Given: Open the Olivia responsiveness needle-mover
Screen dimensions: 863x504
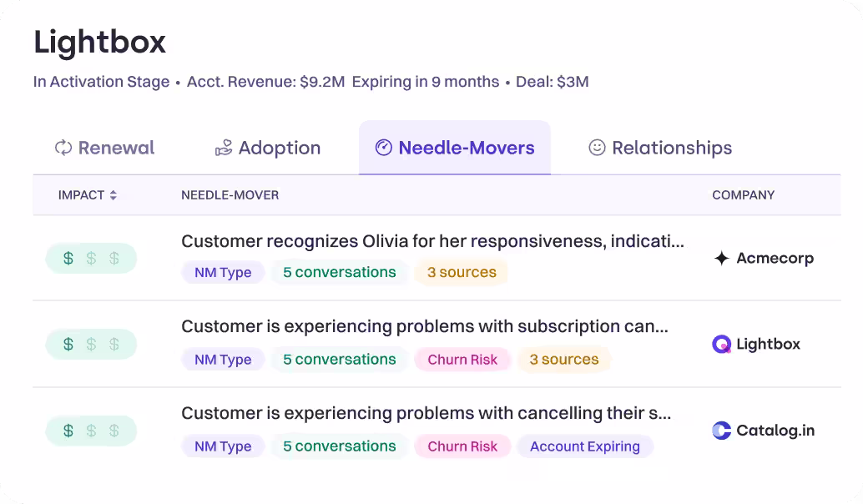Looking at the screenshot, I should (432, 242).
